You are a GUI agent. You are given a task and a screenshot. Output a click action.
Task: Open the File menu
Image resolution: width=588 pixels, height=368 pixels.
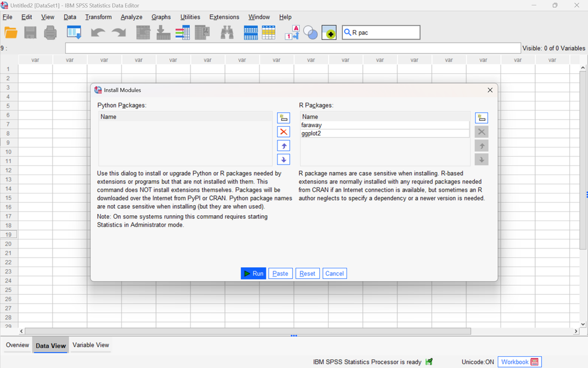point(8,17)
